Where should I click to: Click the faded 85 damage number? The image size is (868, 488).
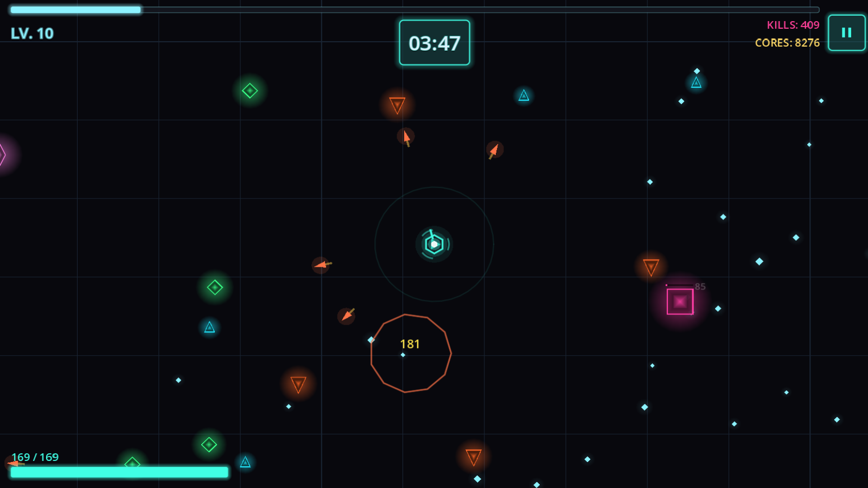click(700, 286)
